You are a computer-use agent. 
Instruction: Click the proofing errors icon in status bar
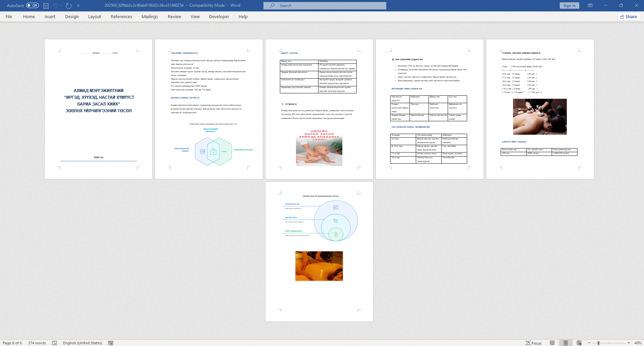[x=55, y=343]
